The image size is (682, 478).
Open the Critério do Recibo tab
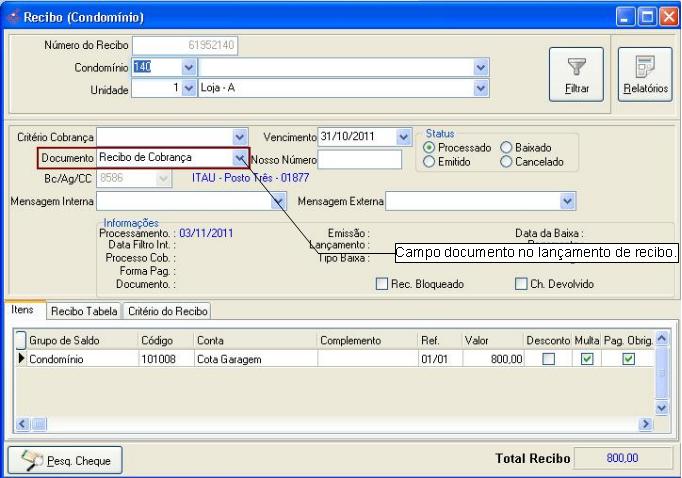click(x=167, y=312)
